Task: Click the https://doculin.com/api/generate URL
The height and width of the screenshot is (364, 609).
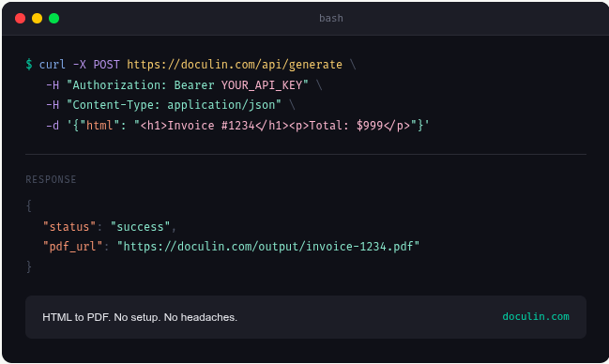Action: (x=235, y=65)
